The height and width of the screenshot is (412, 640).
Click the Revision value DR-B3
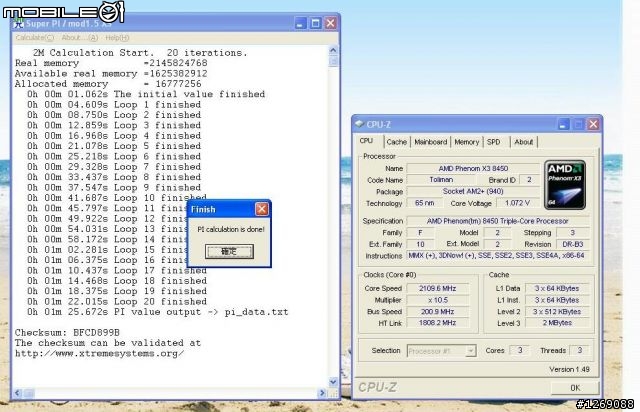click(x=573, y=244)
